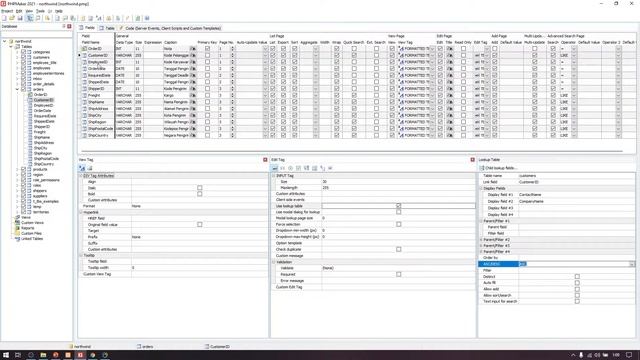Open File Explorer from the taskbar
Viewport: 640px width, 360px height.
point(43,355)
